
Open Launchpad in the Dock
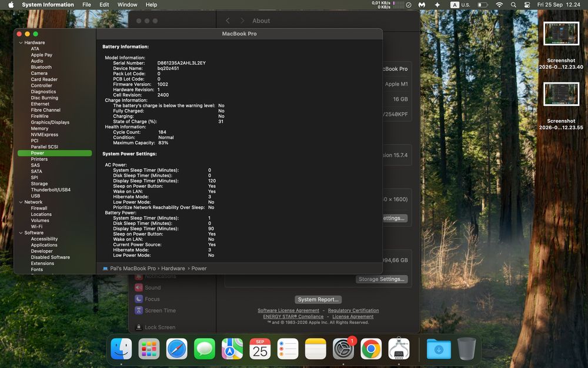click(149, 349)
